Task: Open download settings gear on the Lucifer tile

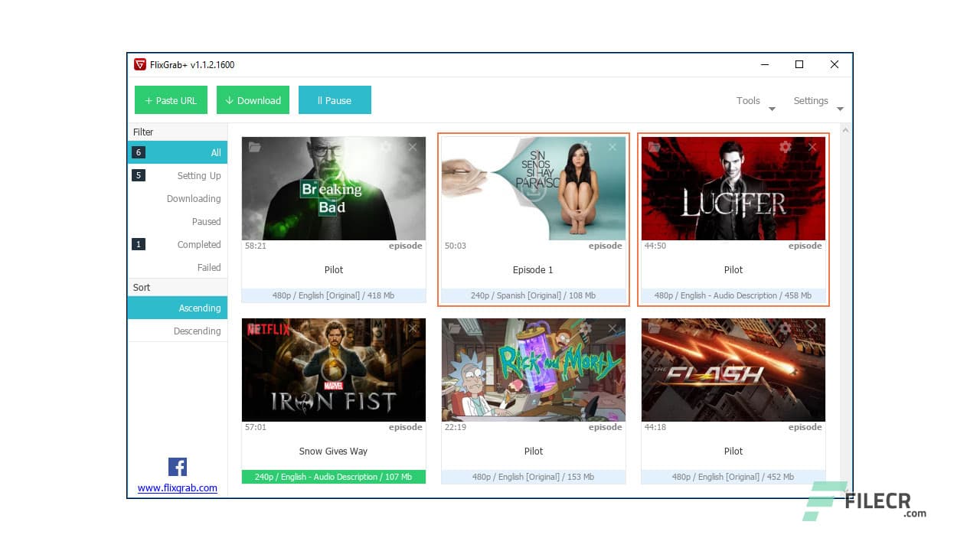Action: click(x=784, y=147)
